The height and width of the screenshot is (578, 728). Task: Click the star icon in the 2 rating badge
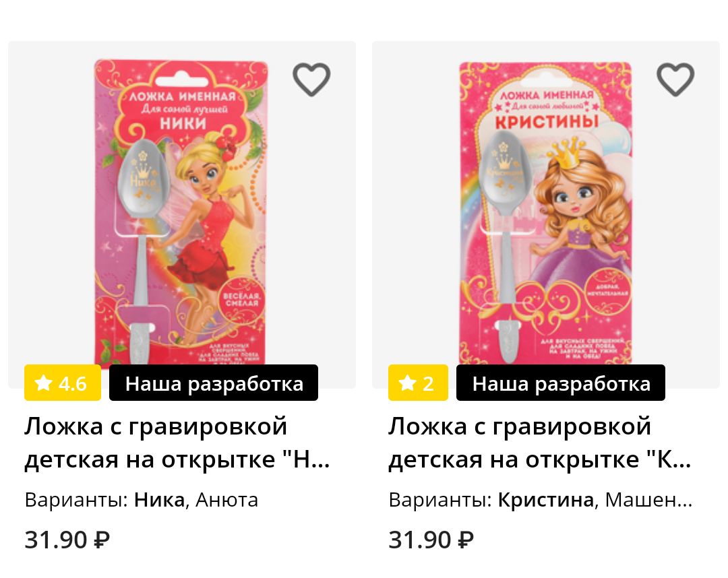(407, 383)
